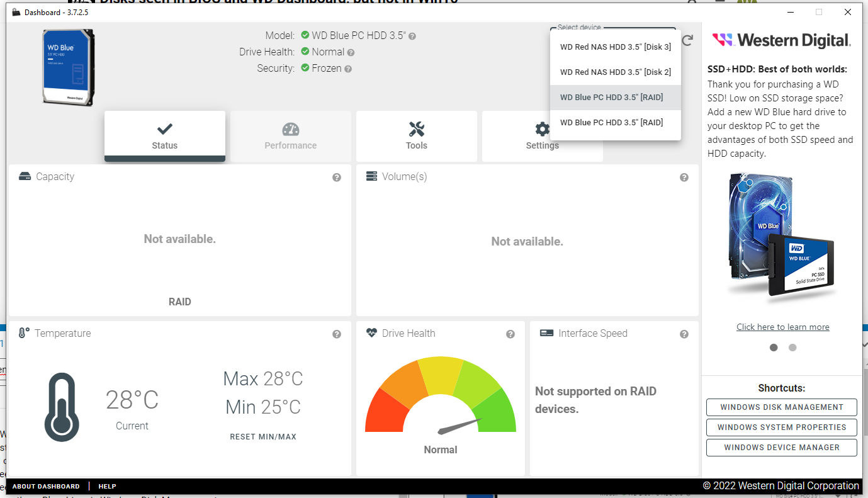This screenshot has height=498, width=868.
Task: Open the Help link in the footer
Action: click(107, 487)
